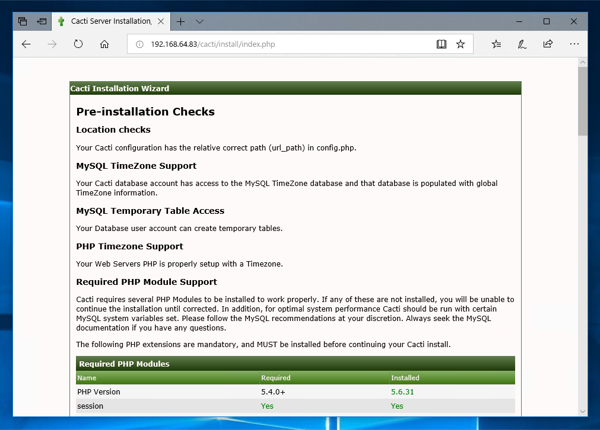Close the Cacti Server Installation tab

pyautogui.click(x=161, y=21)
